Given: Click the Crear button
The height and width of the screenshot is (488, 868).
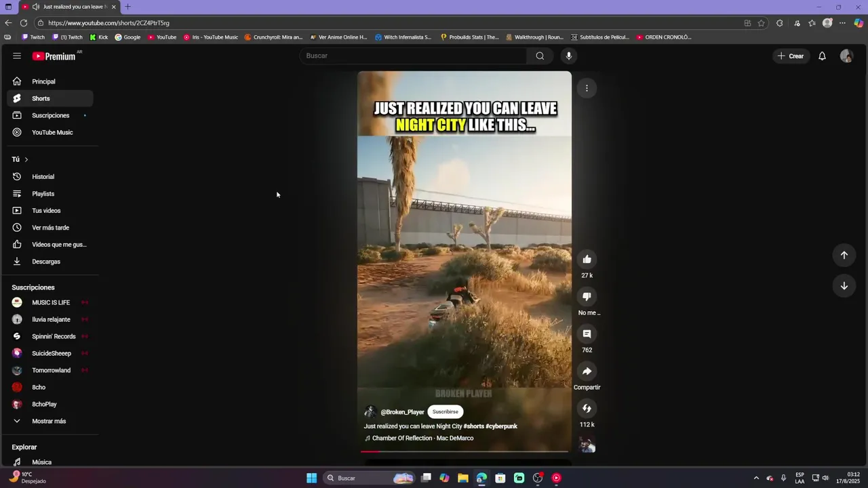Looking at the screenshot, I should point(791,56).
